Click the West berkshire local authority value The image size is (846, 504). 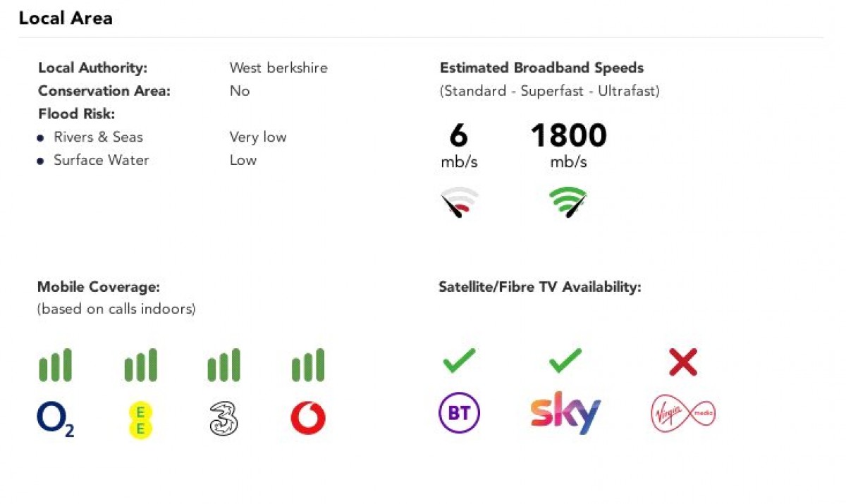pyautogui.click(x=278, y=68)
